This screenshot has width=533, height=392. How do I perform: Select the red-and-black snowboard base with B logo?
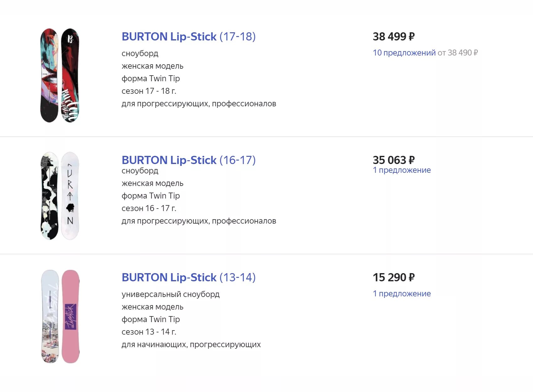pyautogui.click(x=70, y=75)
